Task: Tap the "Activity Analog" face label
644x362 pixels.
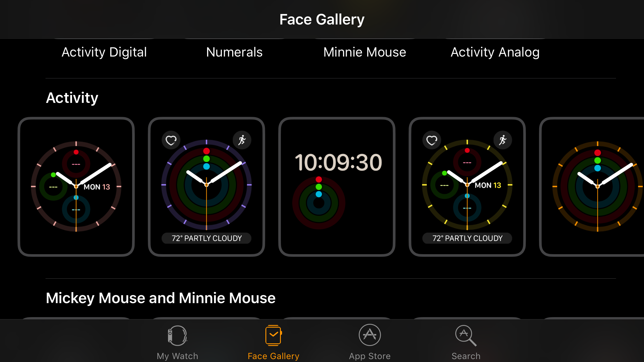Action: click(x=495, y=52)
